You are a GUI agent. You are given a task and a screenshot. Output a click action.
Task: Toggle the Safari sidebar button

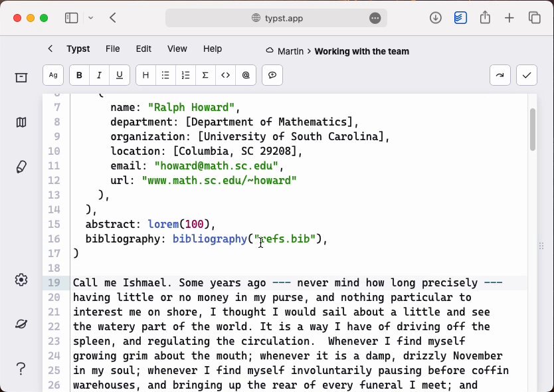point(71,18)
